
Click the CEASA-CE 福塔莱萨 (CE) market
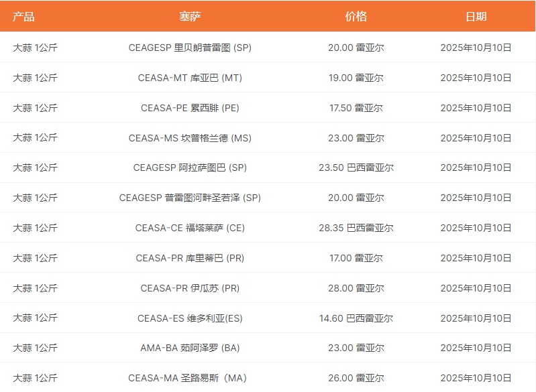coord(190,228)
